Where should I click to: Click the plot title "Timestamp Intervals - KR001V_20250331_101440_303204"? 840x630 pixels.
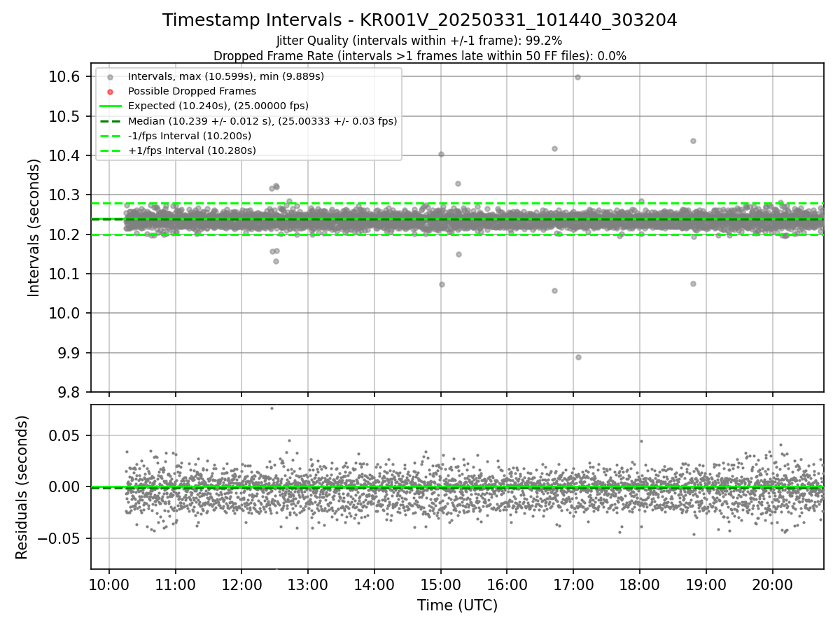coord(420,20)
